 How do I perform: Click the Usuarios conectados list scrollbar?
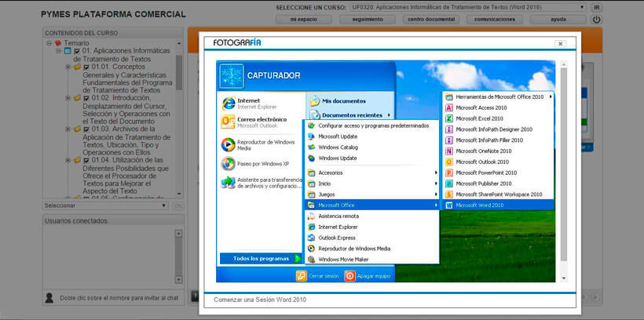click(x=178, y=256)
